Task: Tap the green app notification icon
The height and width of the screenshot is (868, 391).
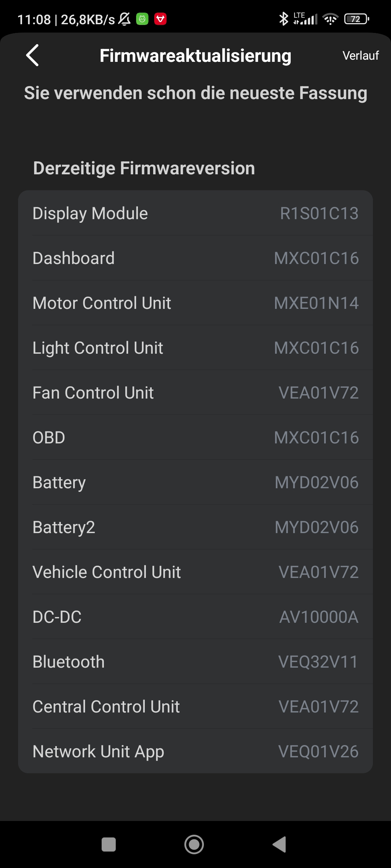Action: click(142, 19)
